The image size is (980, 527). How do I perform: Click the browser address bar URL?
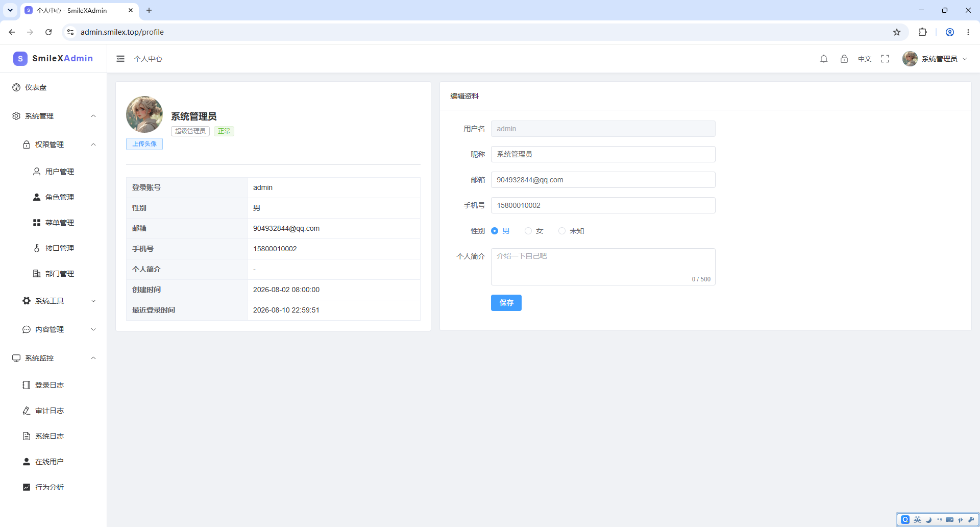click(x=122, y=32)
